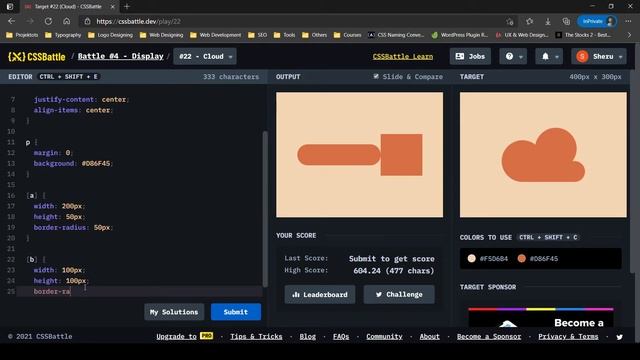Open browser downloads
640x360 pixels.
pyautogui.click(x=548, y=21)
